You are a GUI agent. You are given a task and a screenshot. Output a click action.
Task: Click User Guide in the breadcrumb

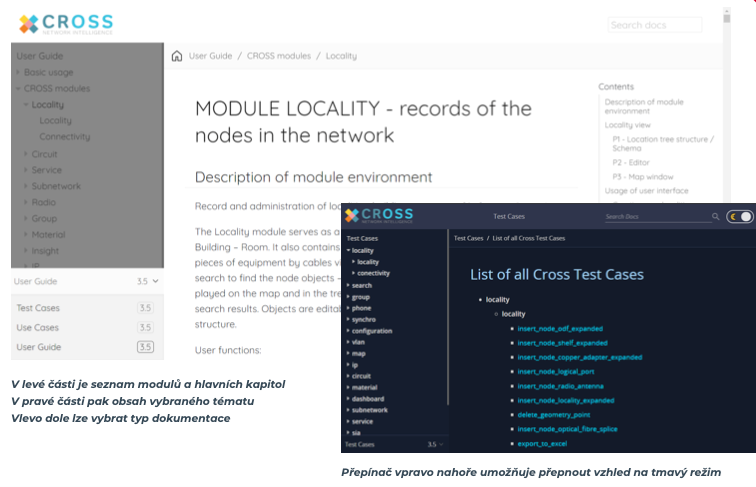[x=210, y=56]
